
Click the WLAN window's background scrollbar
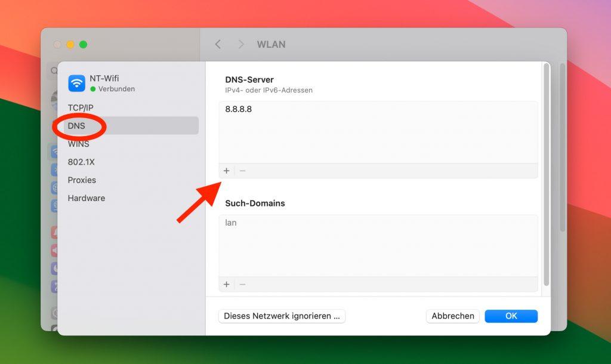tap(562, 148)
